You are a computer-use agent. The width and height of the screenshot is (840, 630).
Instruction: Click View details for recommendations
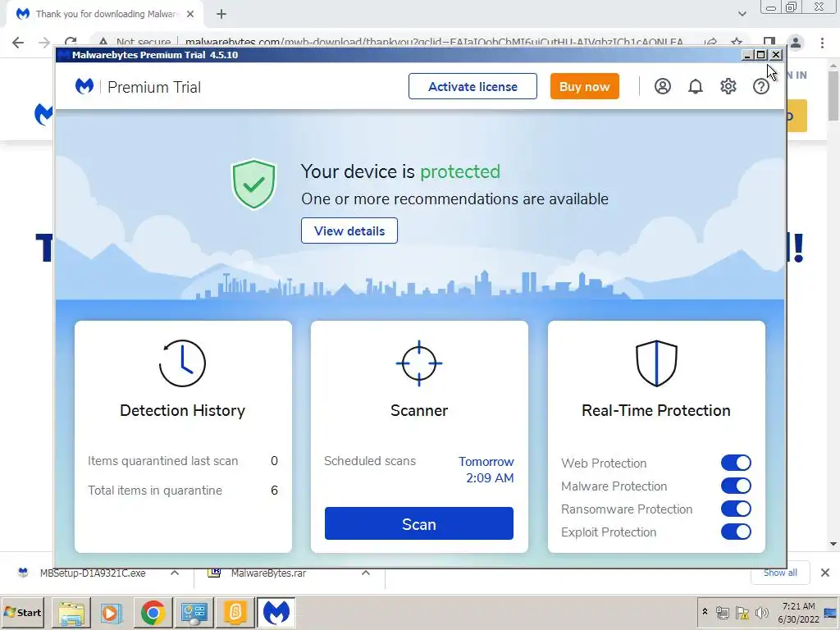click(x=349, y=231)
